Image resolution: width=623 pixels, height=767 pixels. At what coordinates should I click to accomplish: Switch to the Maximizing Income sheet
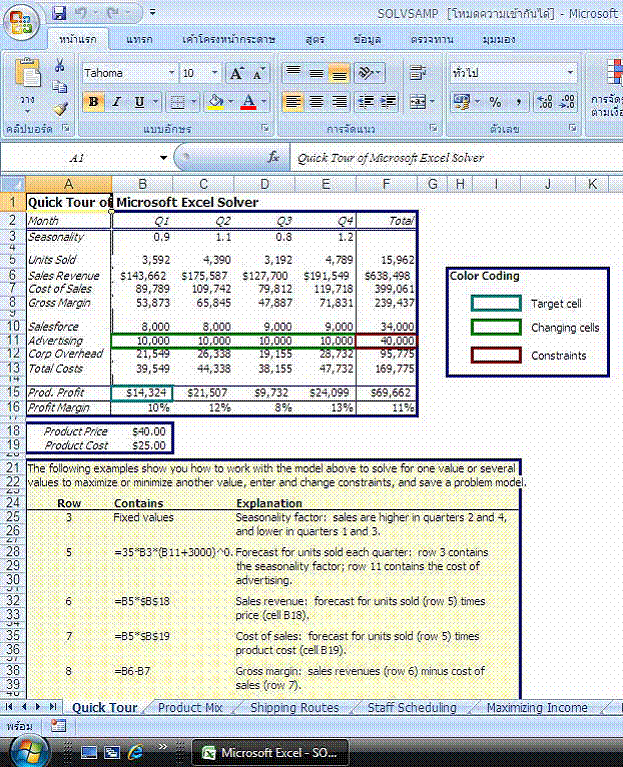tap(537, 708)
